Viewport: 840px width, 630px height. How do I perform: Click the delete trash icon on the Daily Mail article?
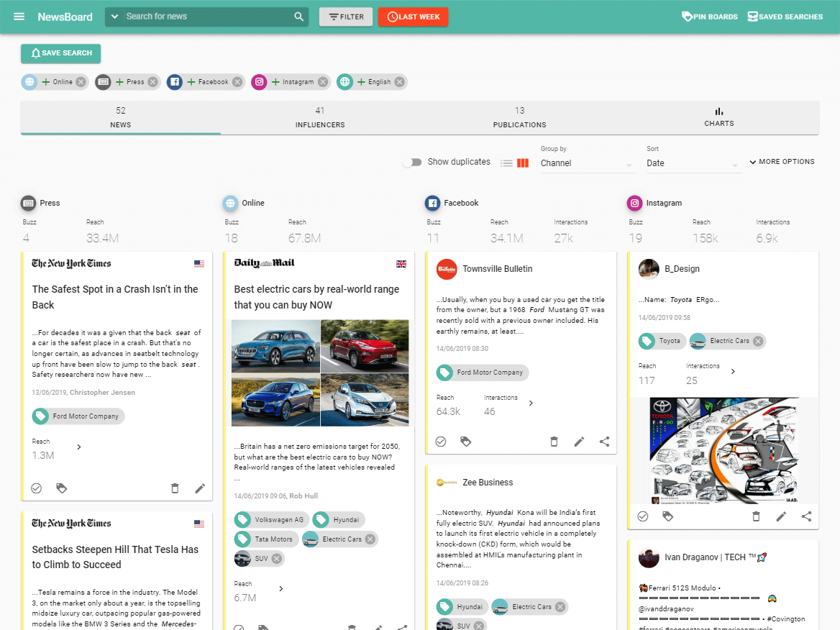click(x=352, y=628)
